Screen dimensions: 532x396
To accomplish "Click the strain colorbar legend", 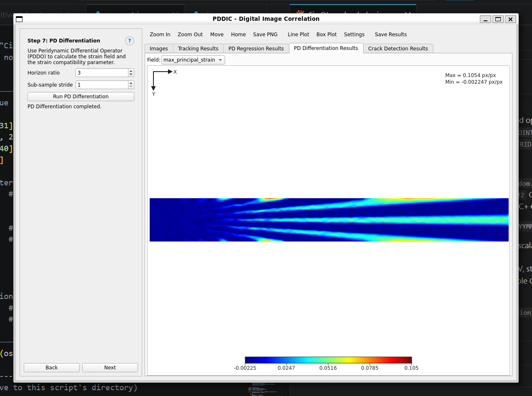I will coord(328,360).
